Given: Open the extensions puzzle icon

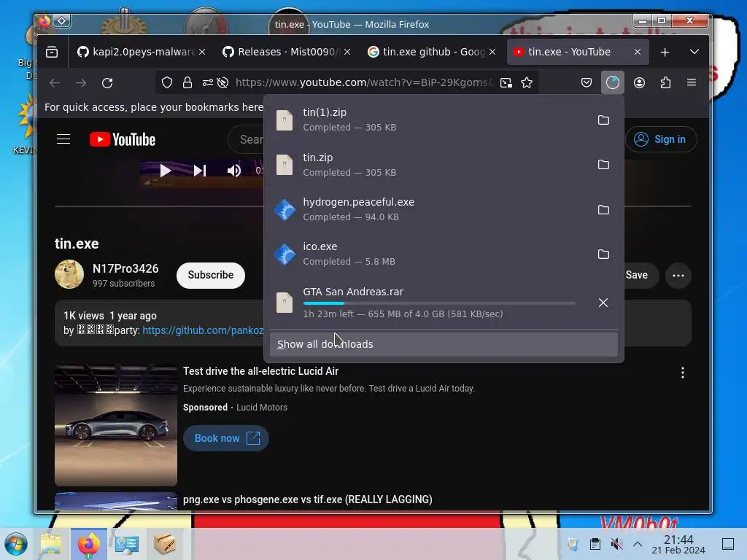Looking at the screenshot, I should coord(665,83).
